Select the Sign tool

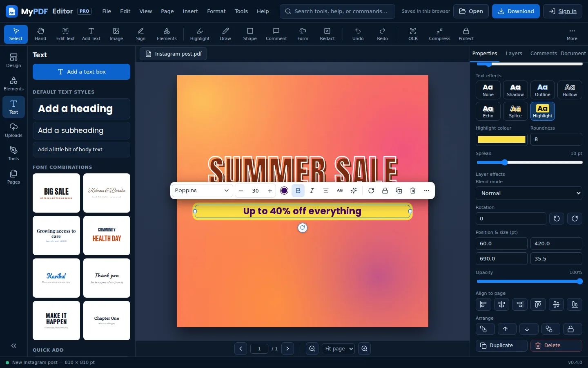click(140, 34)
